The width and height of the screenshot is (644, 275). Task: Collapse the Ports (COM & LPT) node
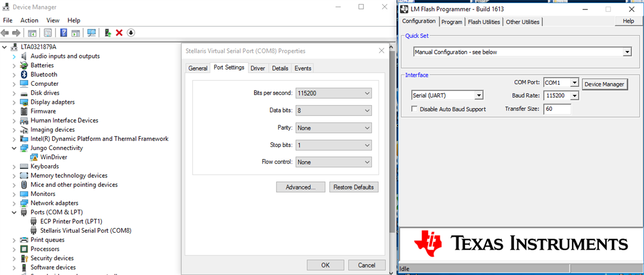[14, 212]
